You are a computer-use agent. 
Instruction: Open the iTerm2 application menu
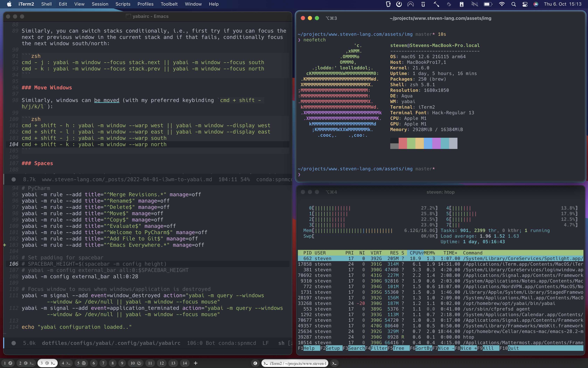pos(26,4)
